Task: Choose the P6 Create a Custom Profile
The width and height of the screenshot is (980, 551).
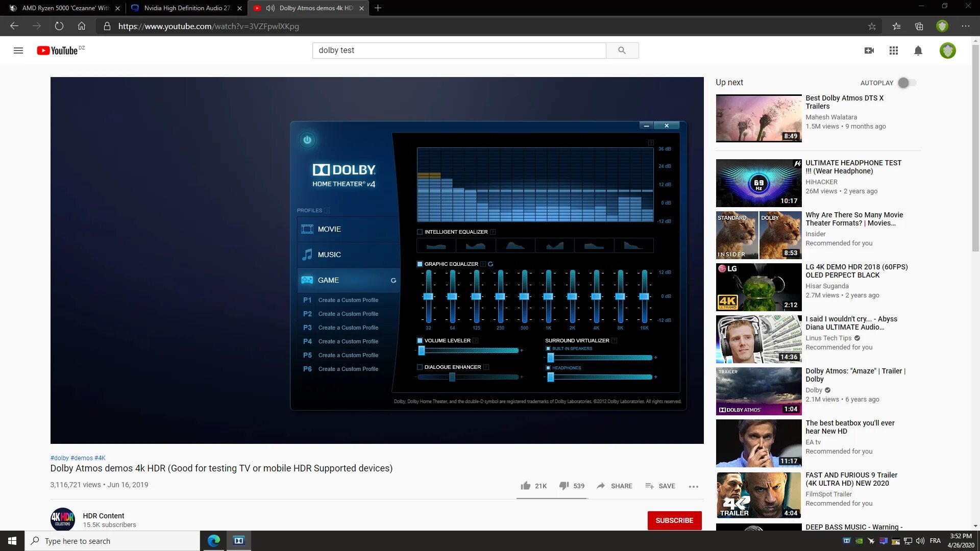Action: click(x=348, y=369)
